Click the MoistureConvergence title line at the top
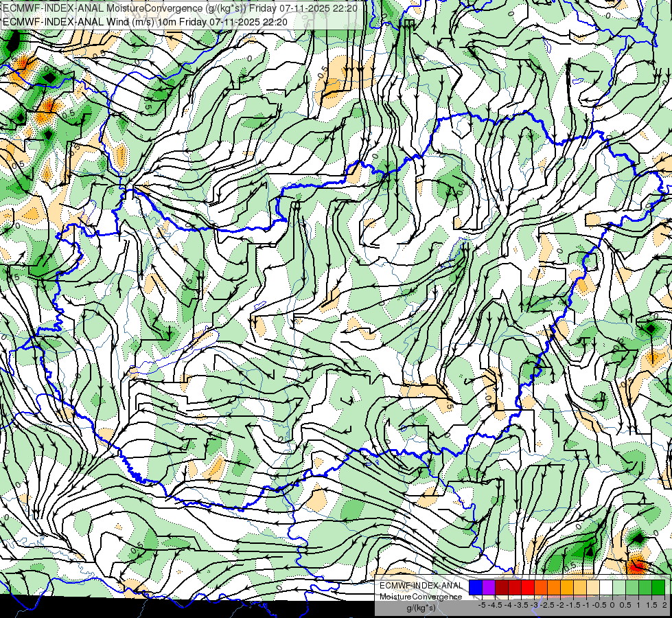This screenshot has height=618, width=672. pyautogui.click(x=180, y=8)
